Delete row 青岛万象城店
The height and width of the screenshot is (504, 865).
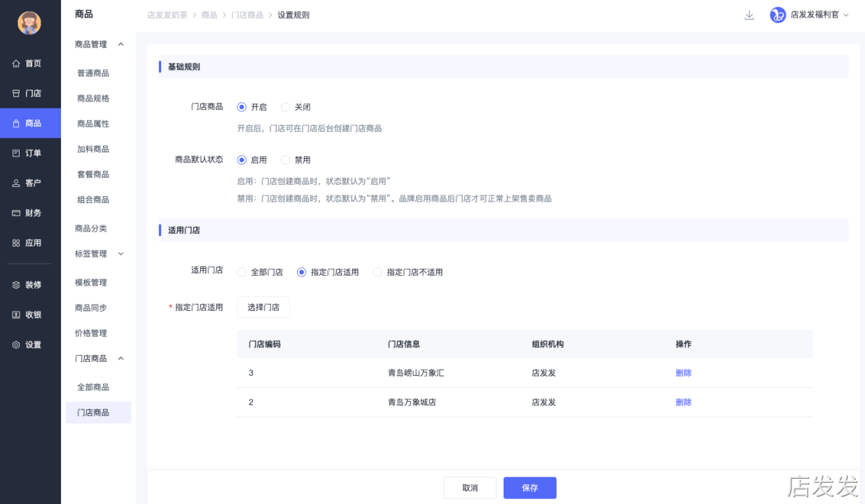tap(684, 402)
